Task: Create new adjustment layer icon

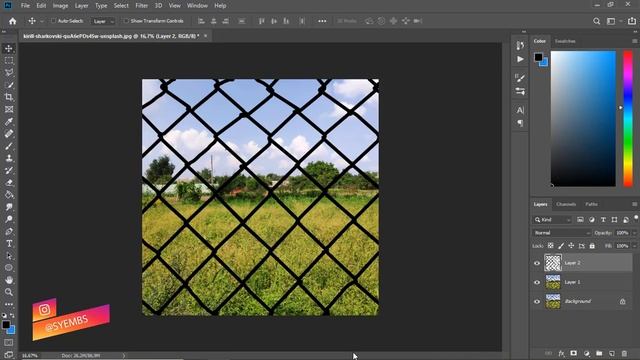Action: click(587, 353)
